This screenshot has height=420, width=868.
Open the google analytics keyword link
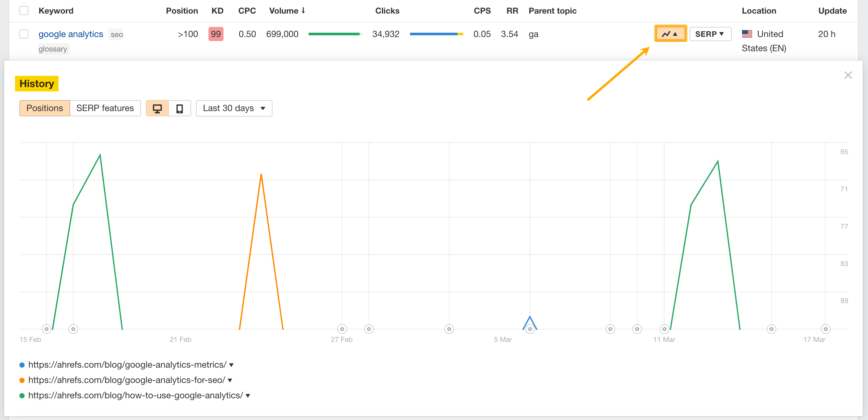[71, 34]
